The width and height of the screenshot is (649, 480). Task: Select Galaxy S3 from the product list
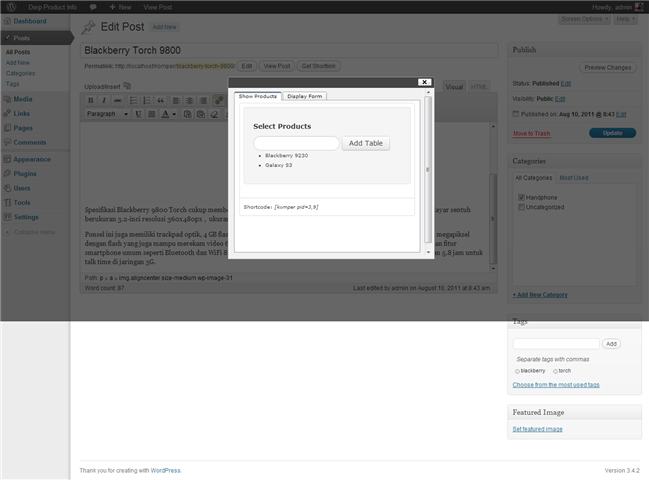[x=279, y=165]
